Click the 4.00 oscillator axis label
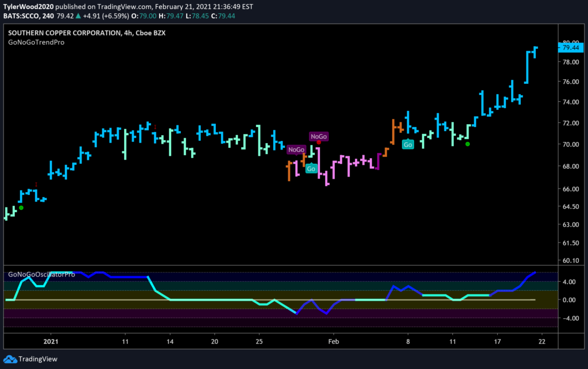The width and height of the screenshot is (588, 369). [x=569, y=282]
